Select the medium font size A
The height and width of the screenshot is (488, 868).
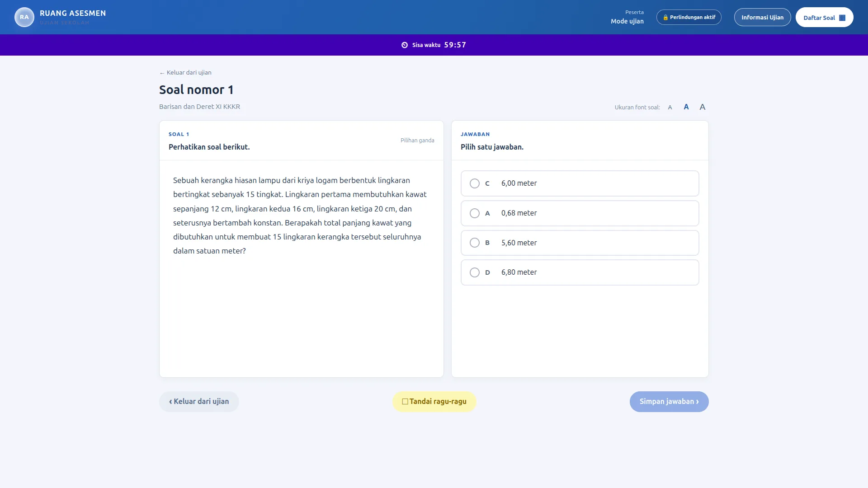click(686, 107)
